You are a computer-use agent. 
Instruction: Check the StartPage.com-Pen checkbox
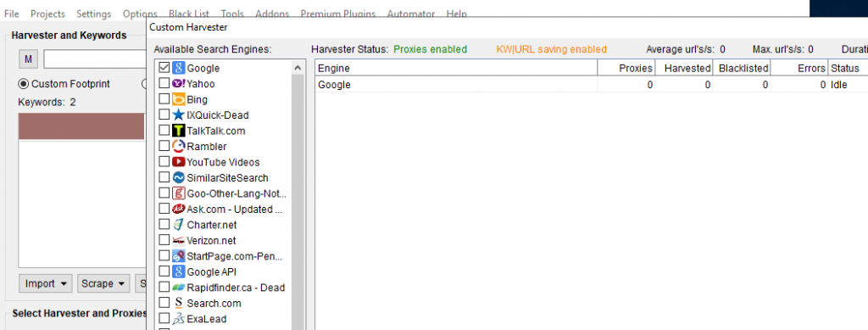[164, 256]
